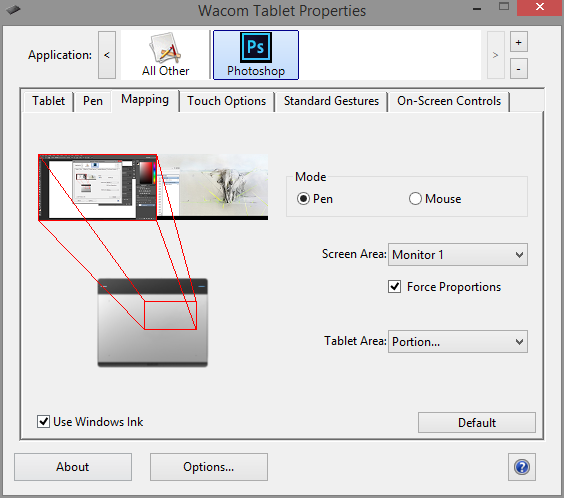Screen dimensions: 564x498
Task: Click the Wacom tablet icon in the title bar
Action: point(13,10)
